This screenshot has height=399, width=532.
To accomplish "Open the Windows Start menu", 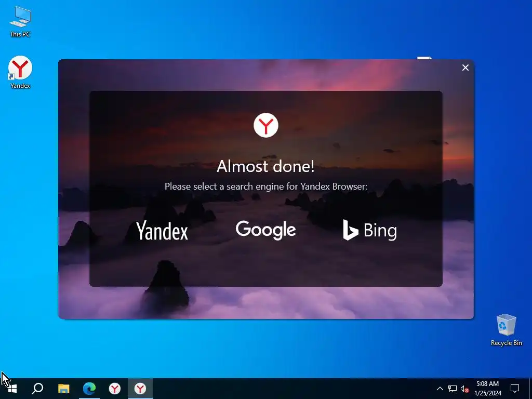I will 12,389.
